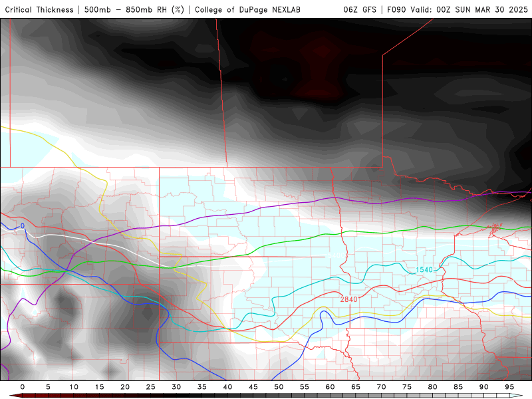This screenshot has height=399, width=532.
Task: Select the "00Z SUN MAR 30 2025" valid time
Action: tap(481, 9)
